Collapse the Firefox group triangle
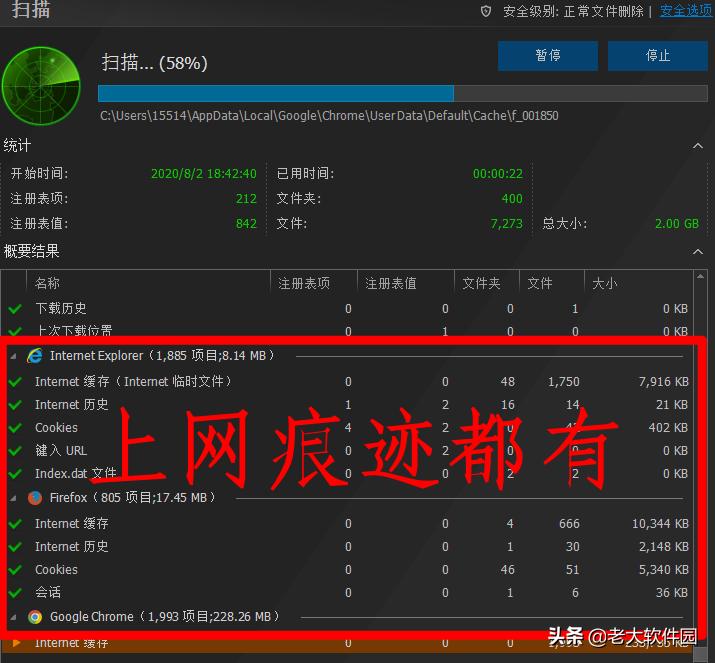This screenshot has width=715, height=663. click(x=13, y=498)
